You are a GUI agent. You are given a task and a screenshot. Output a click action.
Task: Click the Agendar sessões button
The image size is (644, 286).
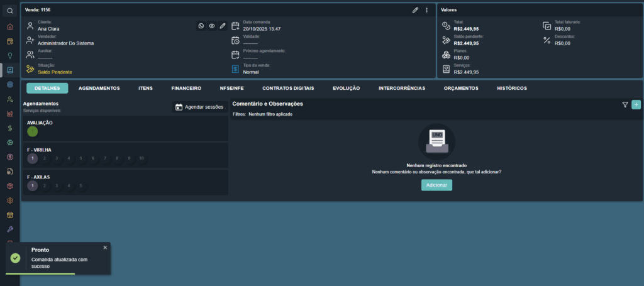coord(199,107)
